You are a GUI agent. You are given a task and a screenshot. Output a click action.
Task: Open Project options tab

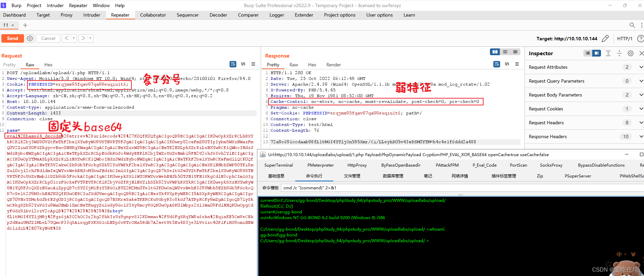pyautogui.click(x=340, y=15)
